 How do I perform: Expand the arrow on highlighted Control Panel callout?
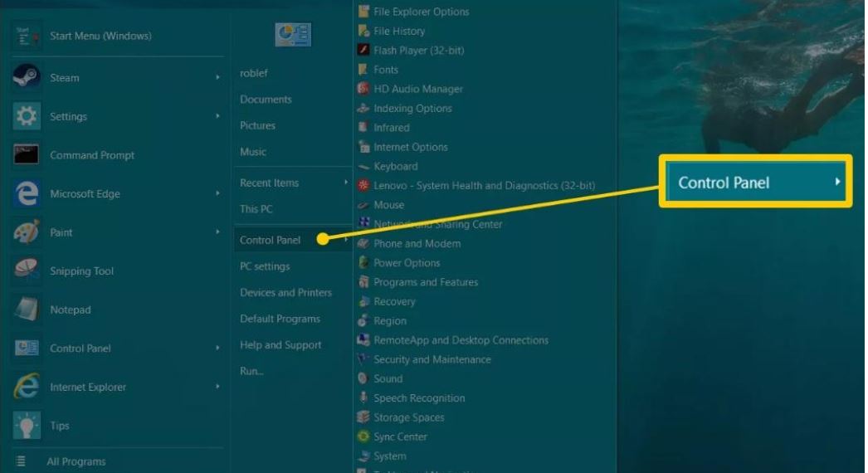coord(837,182)
